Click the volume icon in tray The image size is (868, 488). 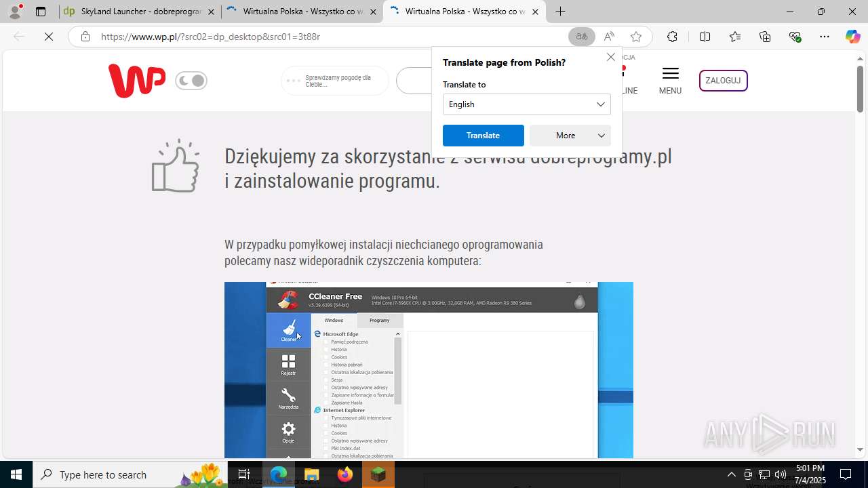[x=781, y=474]
